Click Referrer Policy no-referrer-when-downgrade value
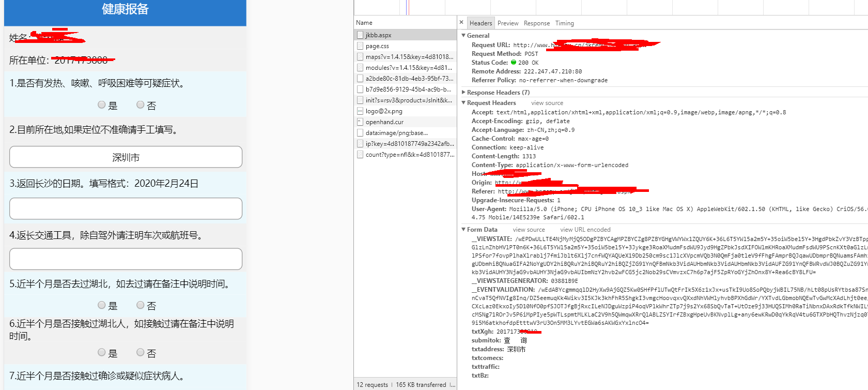868x390 pixels. pos(563,80)
